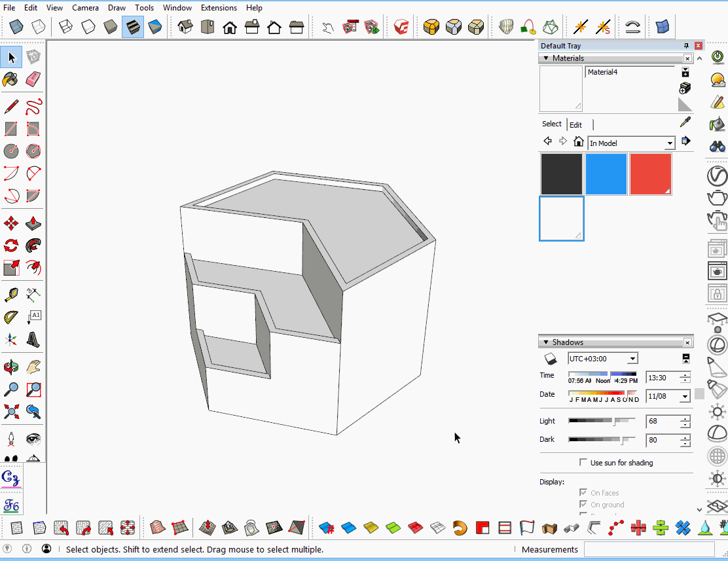Select the red material swatch

pos(651,173)
